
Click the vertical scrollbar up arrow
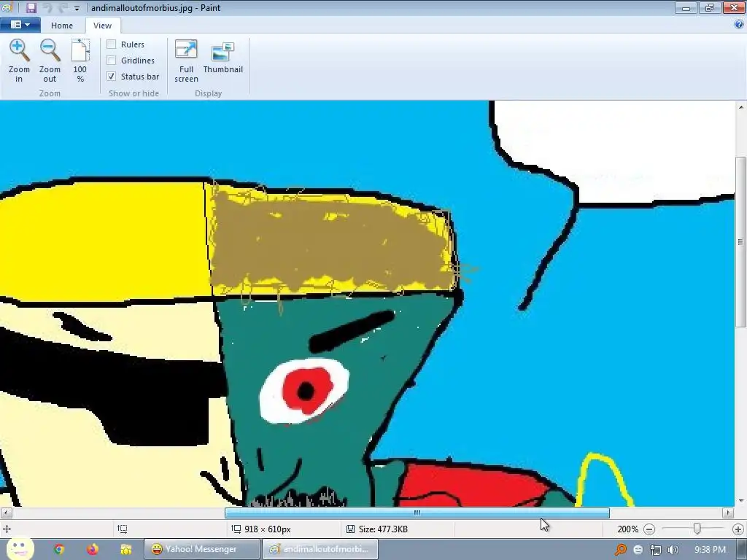[741, 107]
